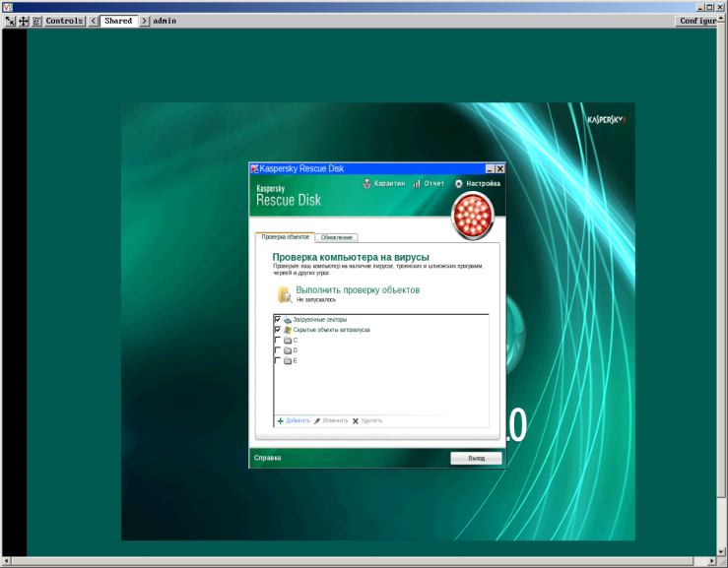This screenshot has height=568, width=728.
Task: Select the Загрузочные секторы row text
Action: (x=320, y=320)
